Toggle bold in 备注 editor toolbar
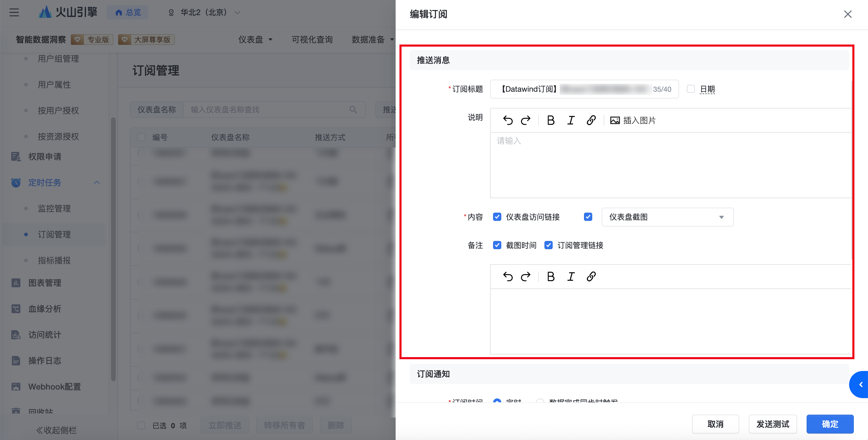This screenshot has width=868, height=440. point(551,276)
